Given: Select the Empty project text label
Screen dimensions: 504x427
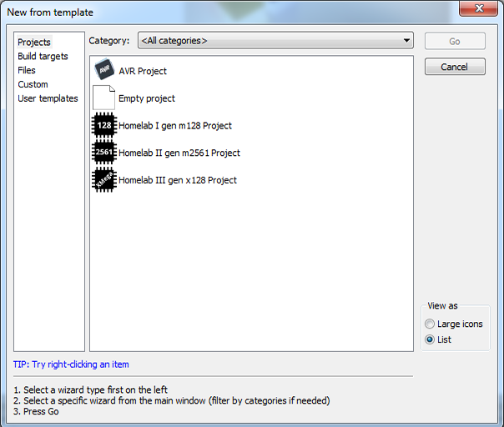Looking at the screenshot, I should click(x=147, y=98).
